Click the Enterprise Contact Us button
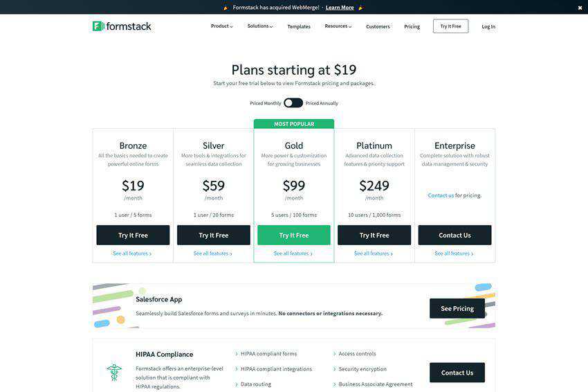This screenshot has height=392, width=588. tap(454, 235)
